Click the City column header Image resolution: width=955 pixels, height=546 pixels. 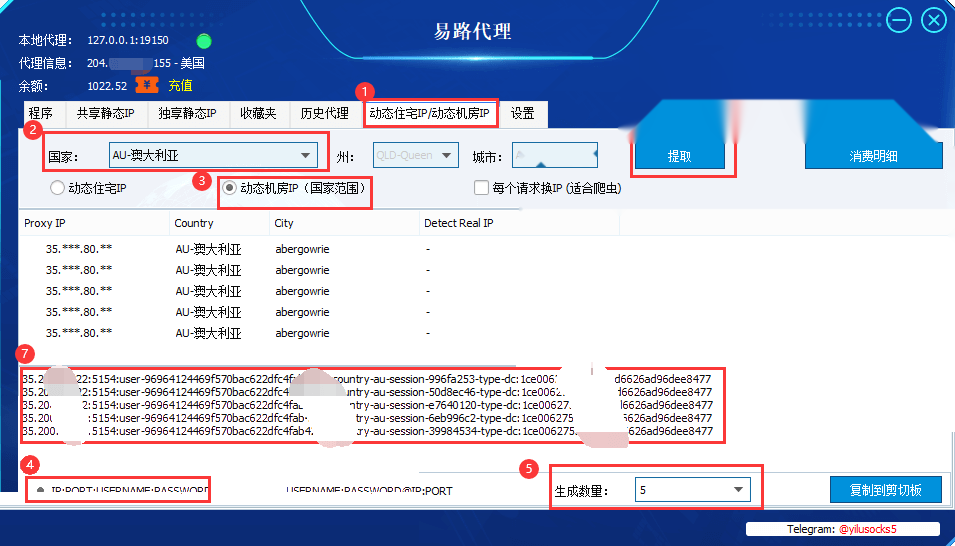pos(344,223)
